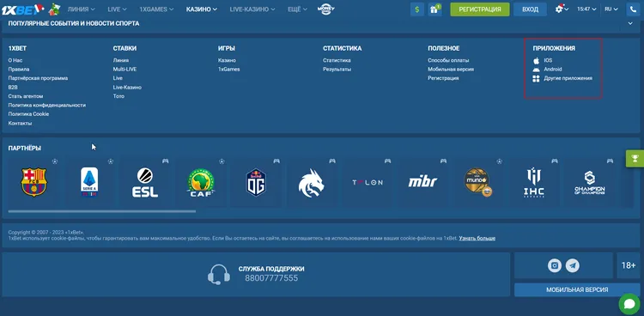Image resolution: width=644 pixels, height=316 pixels.
Task: Open the Стать агентом link
Action: coord(26,96)
